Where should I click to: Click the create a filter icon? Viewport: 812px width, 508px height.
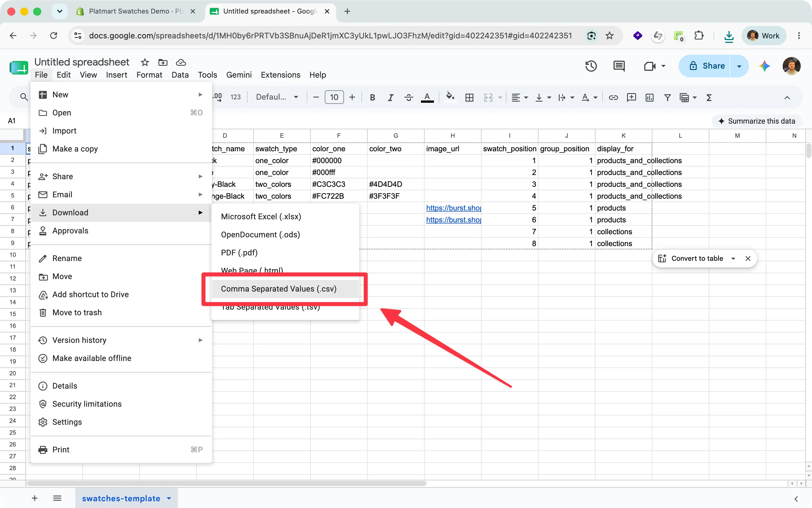pyautogui.click(x=667, y=97)
